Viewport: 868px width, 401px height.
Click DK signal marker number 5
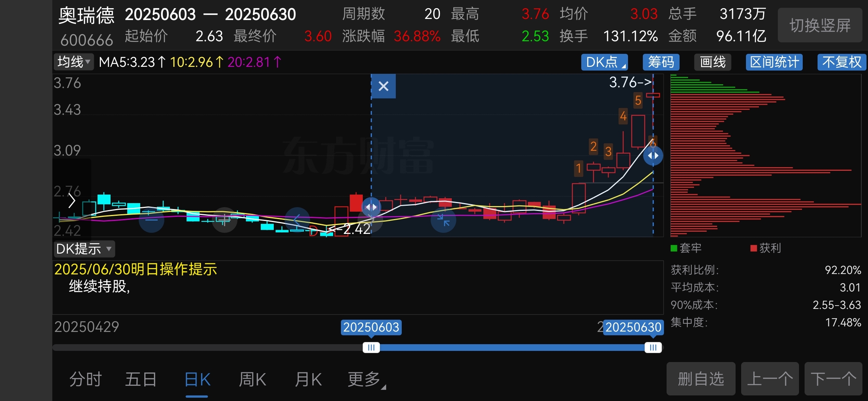pos(638,100)
